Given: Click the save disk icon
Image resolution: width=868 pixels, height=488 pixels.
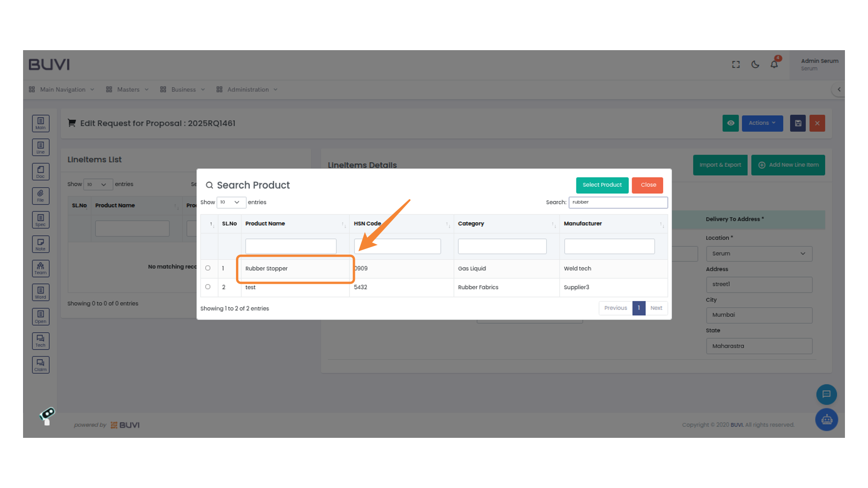Looking at the screenshot, I should point(798,123).
